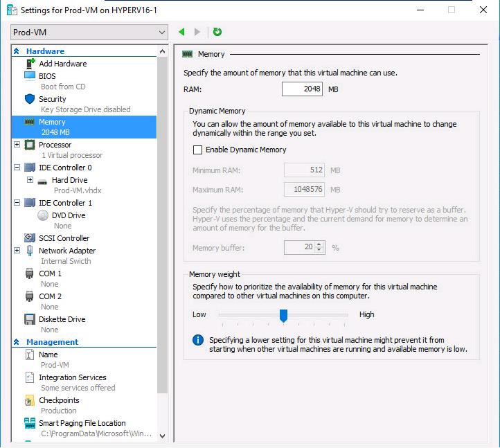Open the Prod-VM virtual machine dropdown
Image resolution: width=500 pixels, height=448 pixels.
(89, 33)
